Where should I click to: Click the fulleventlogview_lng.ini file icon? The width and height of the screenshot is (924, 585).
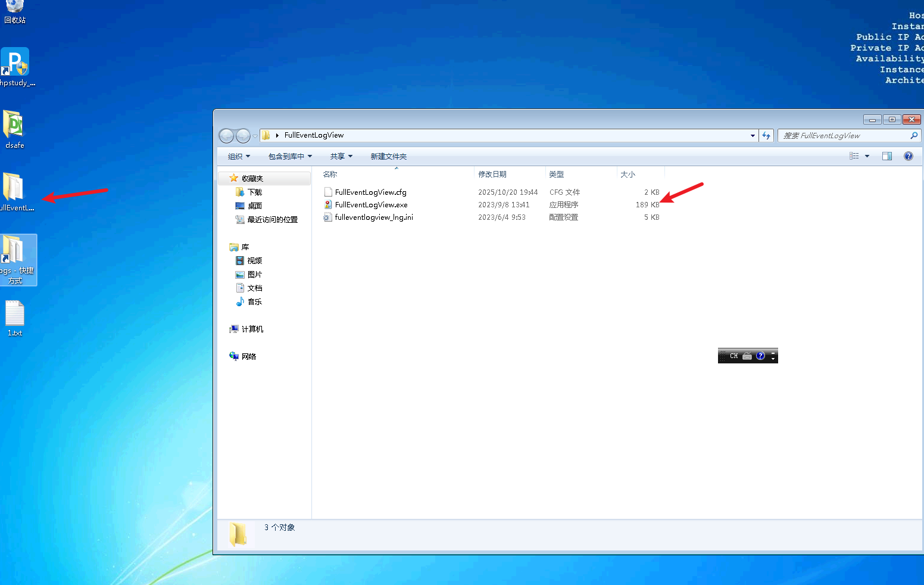coord(328,217)
